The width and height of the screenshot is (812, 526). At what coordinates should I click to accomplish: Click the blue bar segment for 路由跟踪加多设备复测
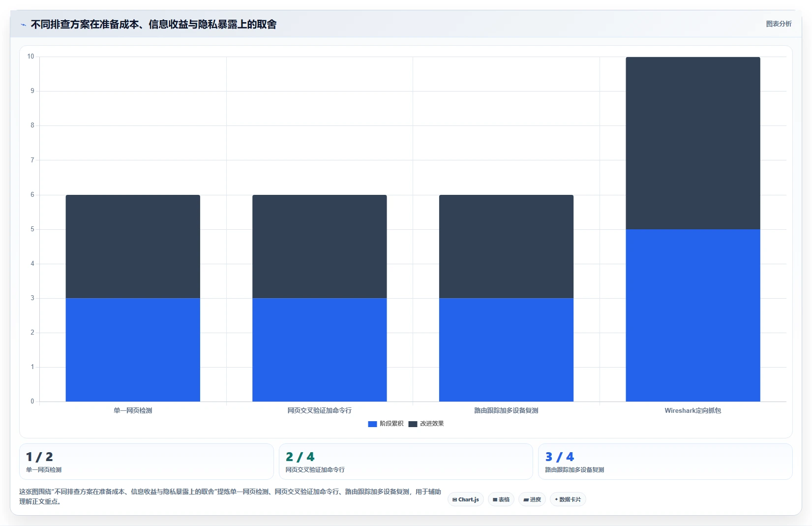coord(506,350)
